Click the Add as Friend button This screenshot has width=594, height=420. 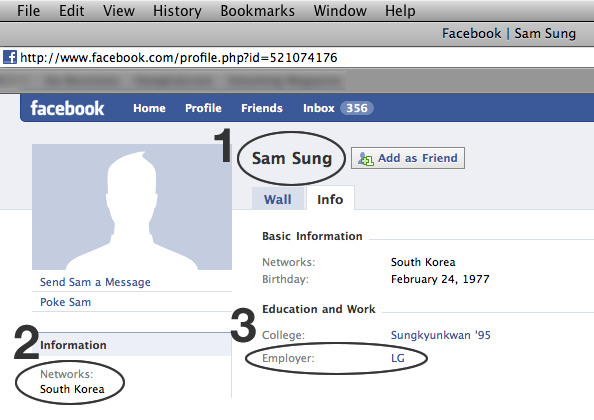[x=408, y=158]
